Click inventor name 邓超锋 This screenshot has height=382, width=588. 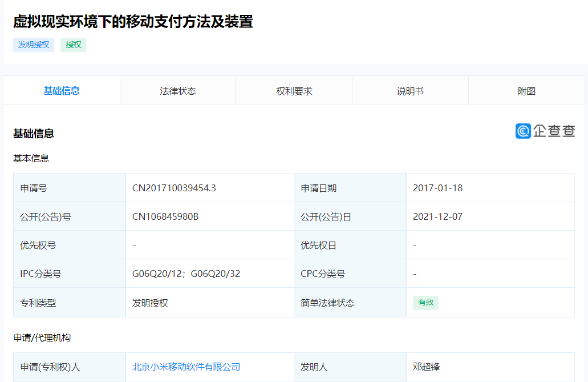[425, 367]
